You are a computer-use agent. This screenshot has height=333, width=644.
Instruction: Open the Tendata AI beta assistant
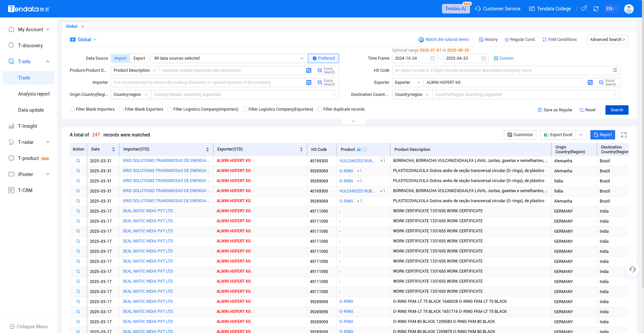(455, 9)
